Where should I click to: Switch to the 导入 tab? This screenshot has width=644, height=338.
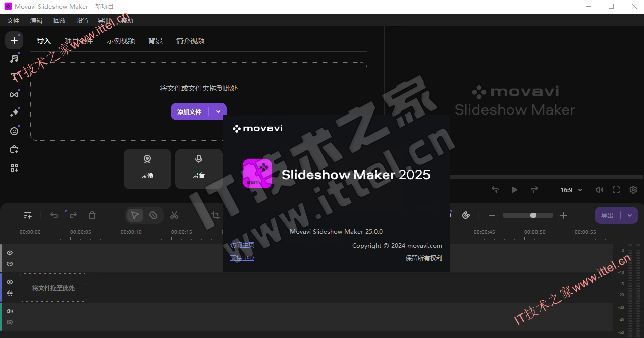(44, 41)
